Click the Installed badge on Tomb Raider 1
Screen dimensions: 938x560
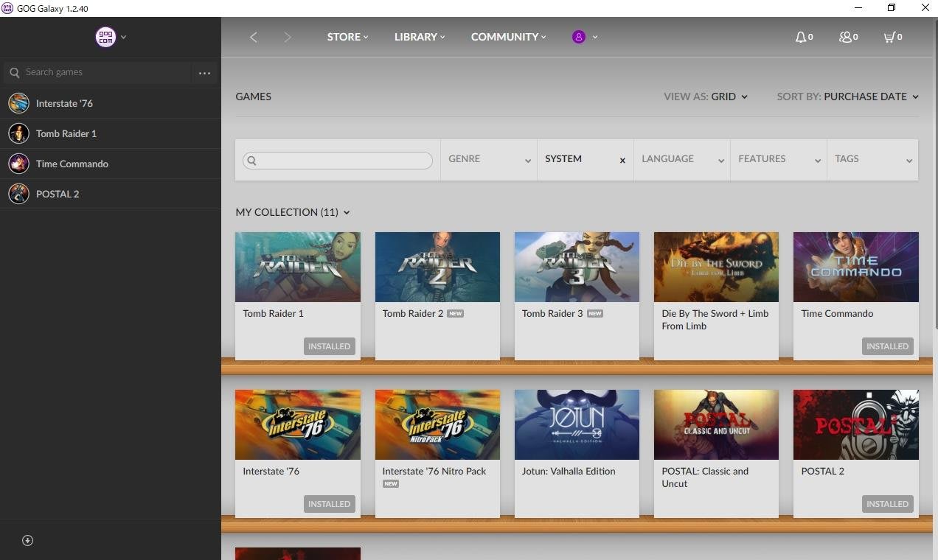[329, 346]
